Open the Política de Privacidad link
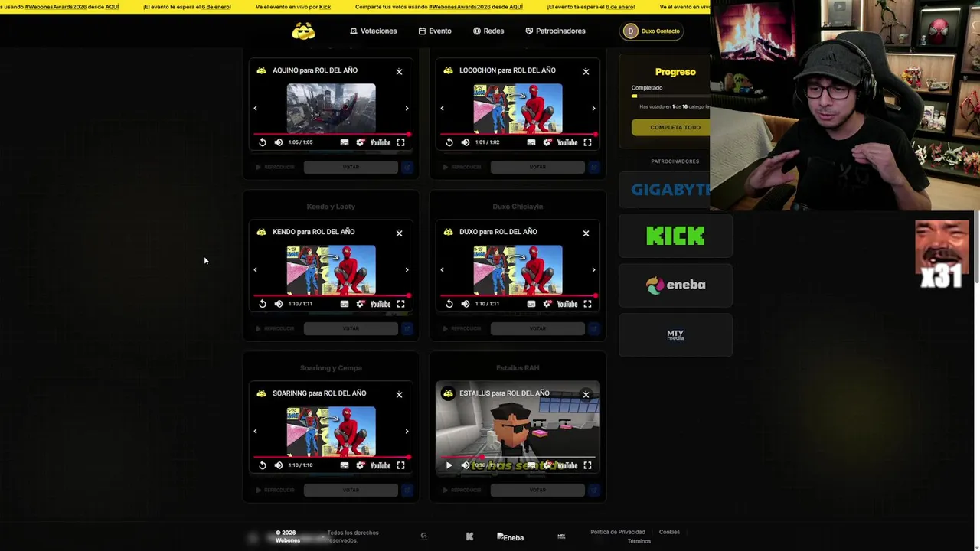The height and width of the screenshot is (551, 980). (x=618, y=532)
